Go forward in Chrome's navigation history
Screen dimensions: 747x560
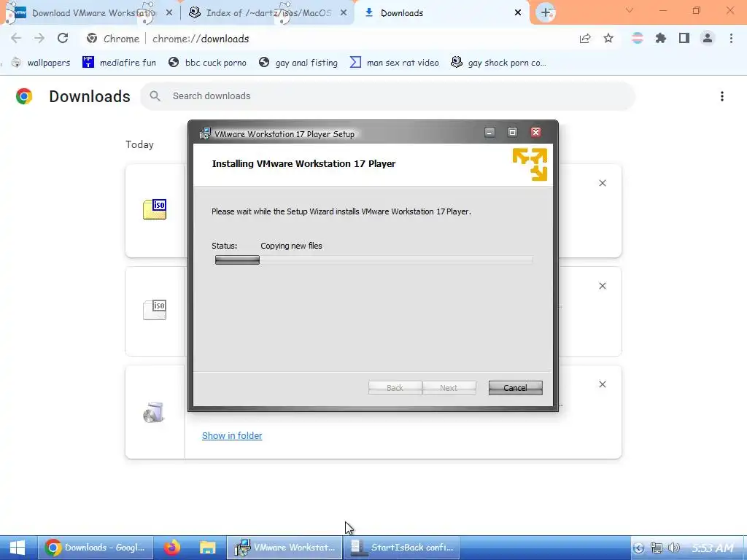point(39,38)
